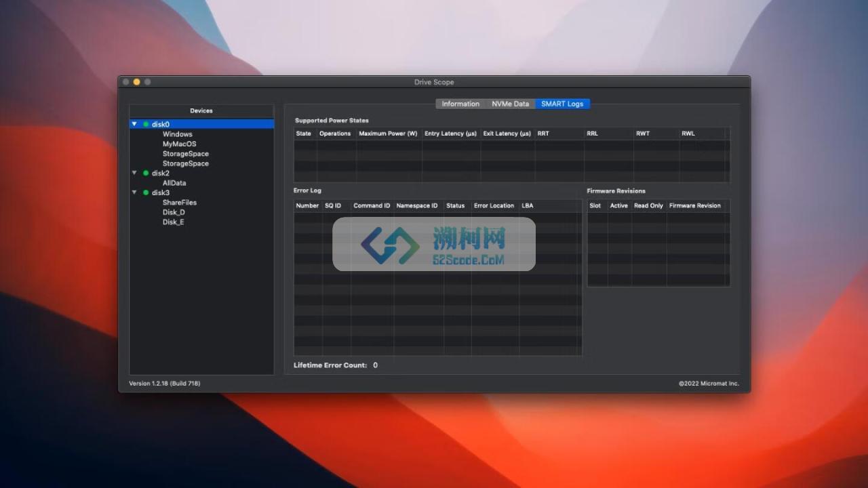Viewport: 868px width, 488px height.
Task: Select disk0 in the Devices list
Action: [202, 124]
